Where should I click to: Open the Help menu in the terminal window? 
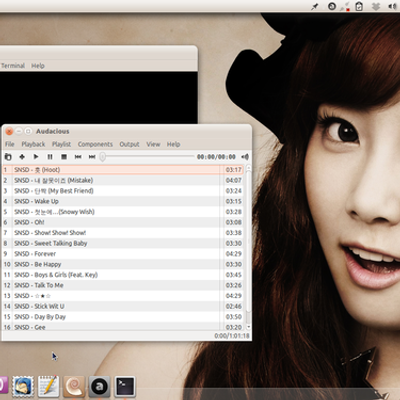click(x=38, y=66)
